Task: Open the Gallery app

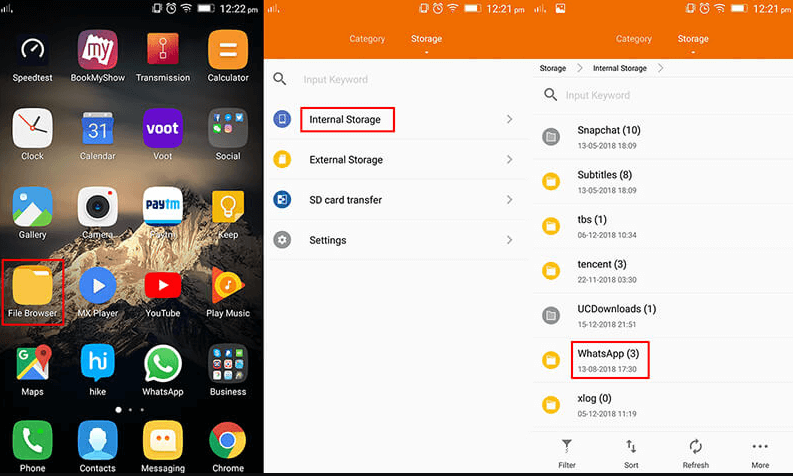Action: click(32, 206)
